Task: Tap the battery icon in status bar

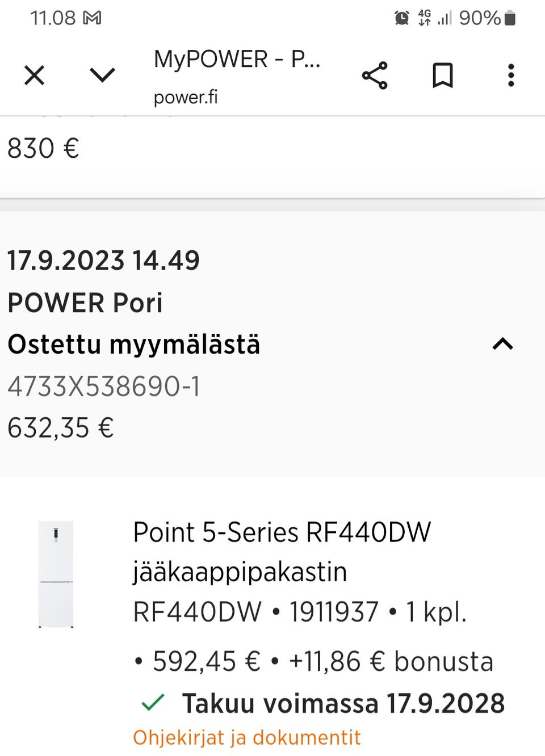Action: click(x=510, y=18)
